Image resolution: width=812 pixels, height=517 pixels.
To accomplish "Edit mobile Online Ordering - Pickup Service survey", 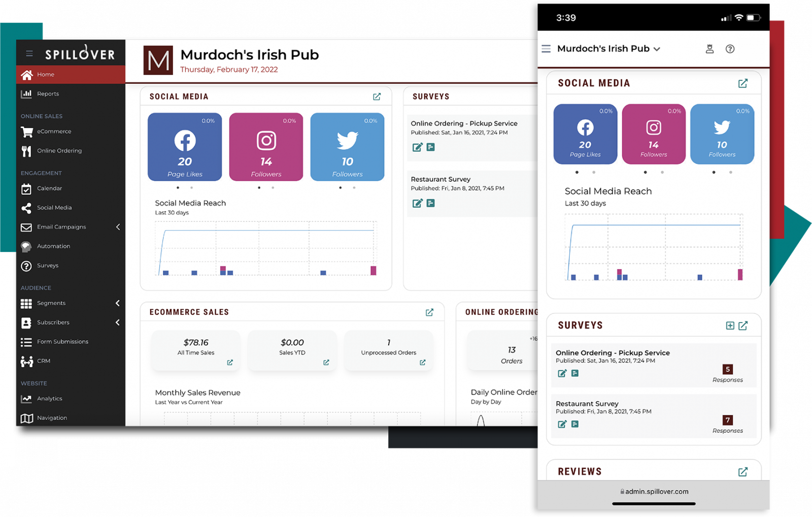I will coord(562,373).
